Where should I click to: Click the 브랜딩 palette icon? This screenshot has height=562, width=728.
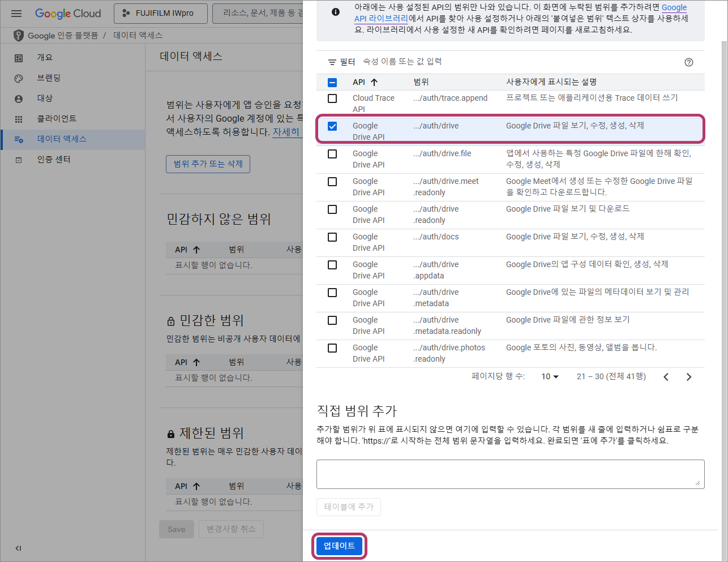tap(19, 78)
